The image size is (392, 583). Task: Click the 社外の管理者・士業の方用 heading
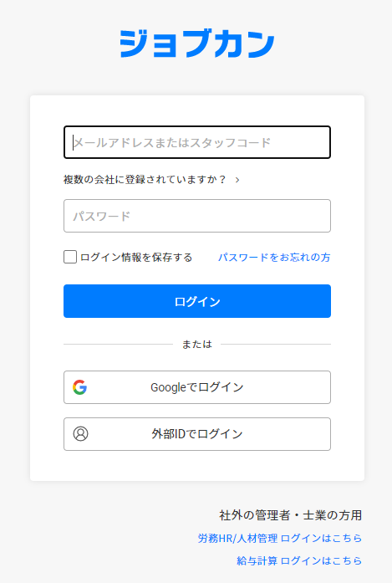coord(291,515)
